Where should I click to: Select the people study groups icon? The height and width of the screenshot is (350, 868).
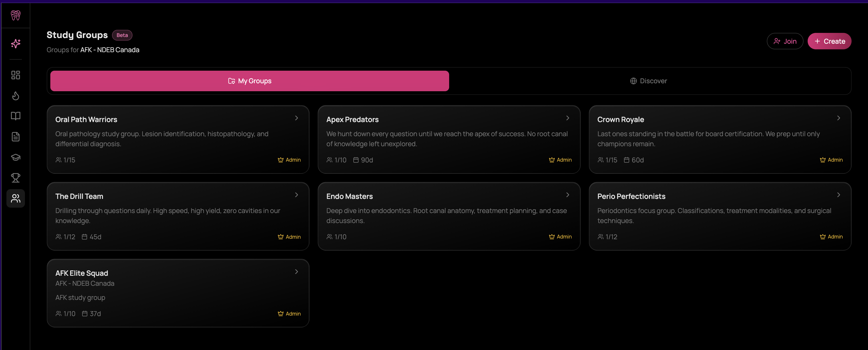[15, 198]
